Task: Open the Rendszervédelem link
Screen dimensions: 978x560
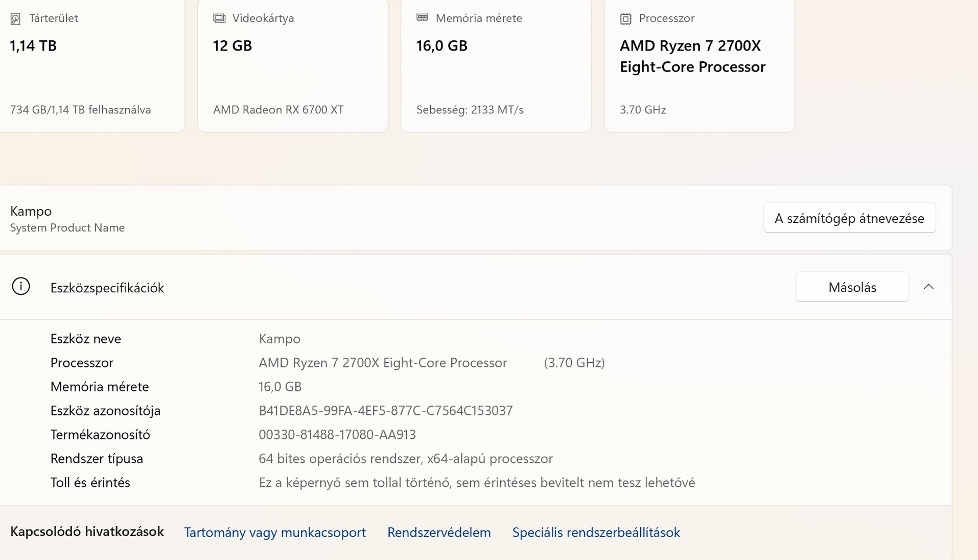Action: tap(439, 532)
